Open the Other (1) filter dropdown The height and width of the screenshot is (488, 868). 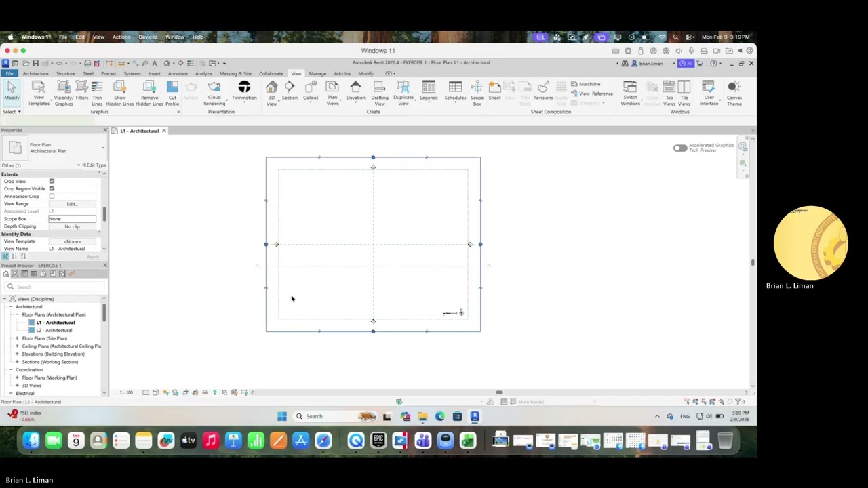(x=78, y=165)
